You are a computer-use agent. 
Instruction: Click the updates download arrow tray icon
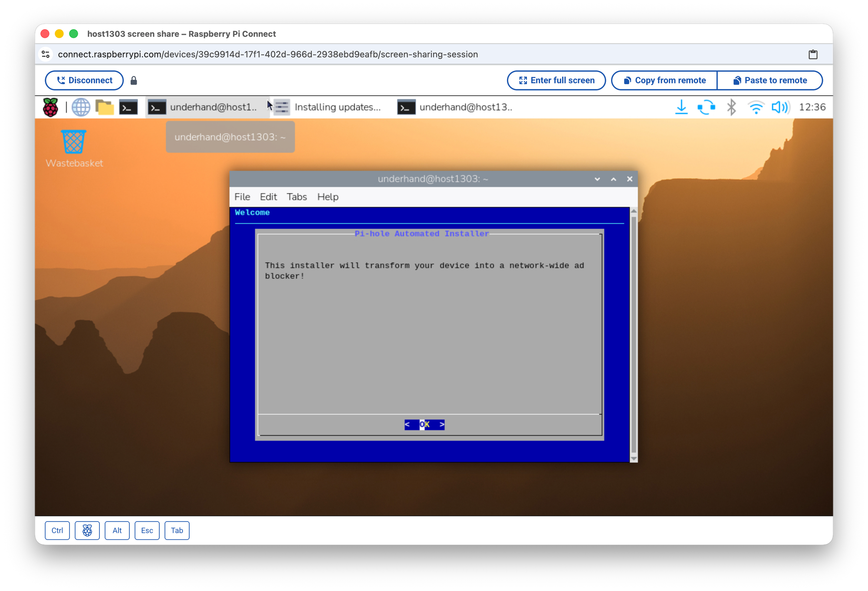click(x=681, y=107)
